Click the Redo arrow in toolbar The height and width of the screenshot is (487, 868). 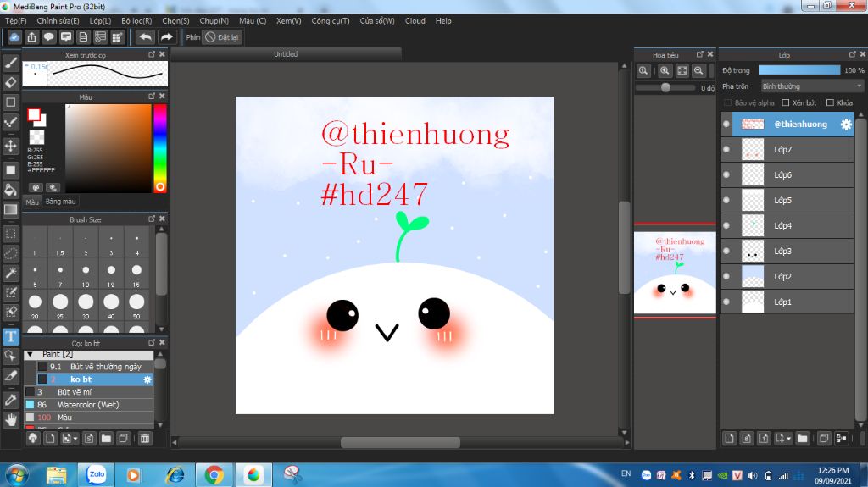166,37
